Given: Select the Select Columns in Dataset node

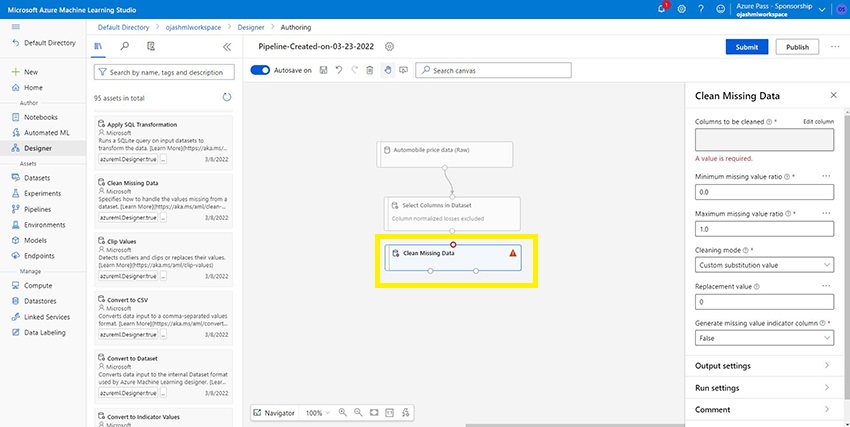Looking at the screenshot, I should click(452, 214).
